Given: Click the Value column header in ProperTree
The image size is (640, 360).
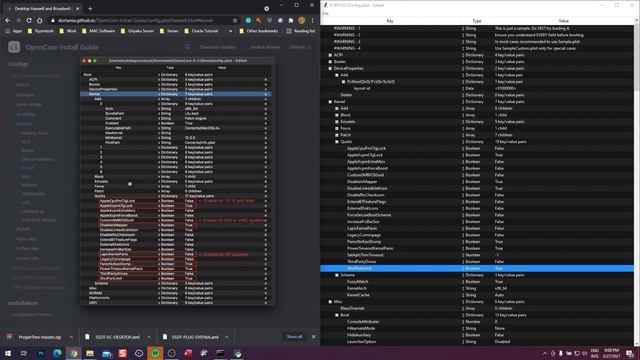Looking at the screenshot, I should 564,21.
